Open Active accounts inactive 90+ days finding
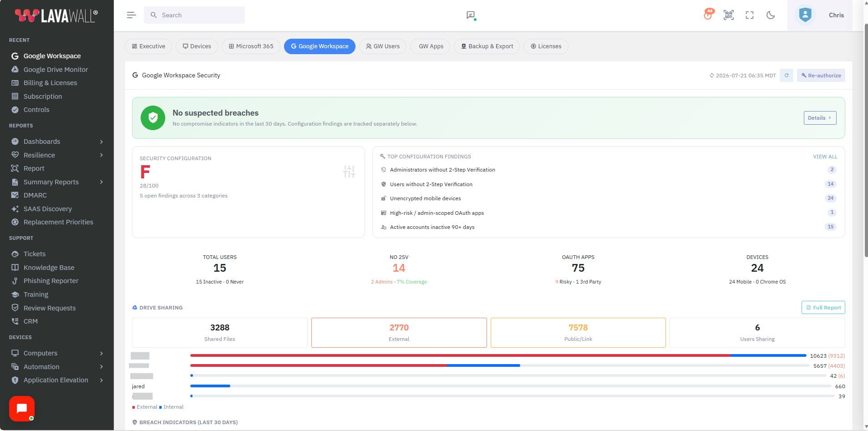Image resolution: width=868 pixels, height=431 pixels. pos(609,227)
